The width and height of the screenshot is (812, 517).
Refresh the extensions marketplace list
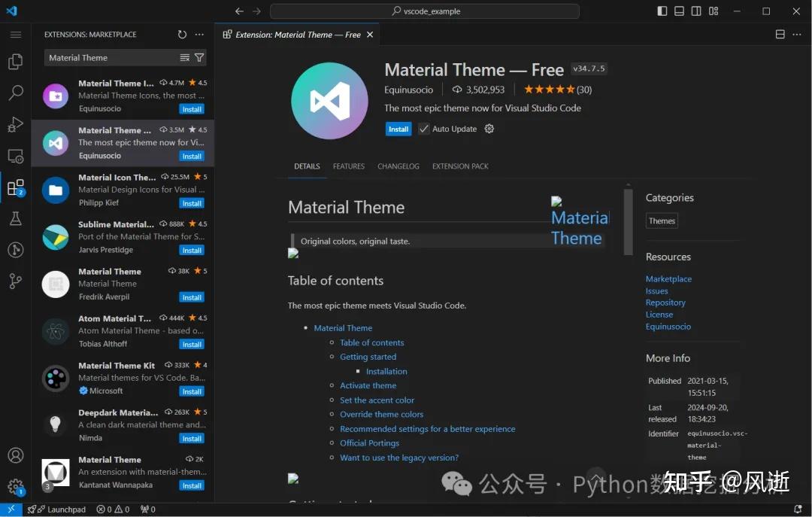(x=182, y=34)
